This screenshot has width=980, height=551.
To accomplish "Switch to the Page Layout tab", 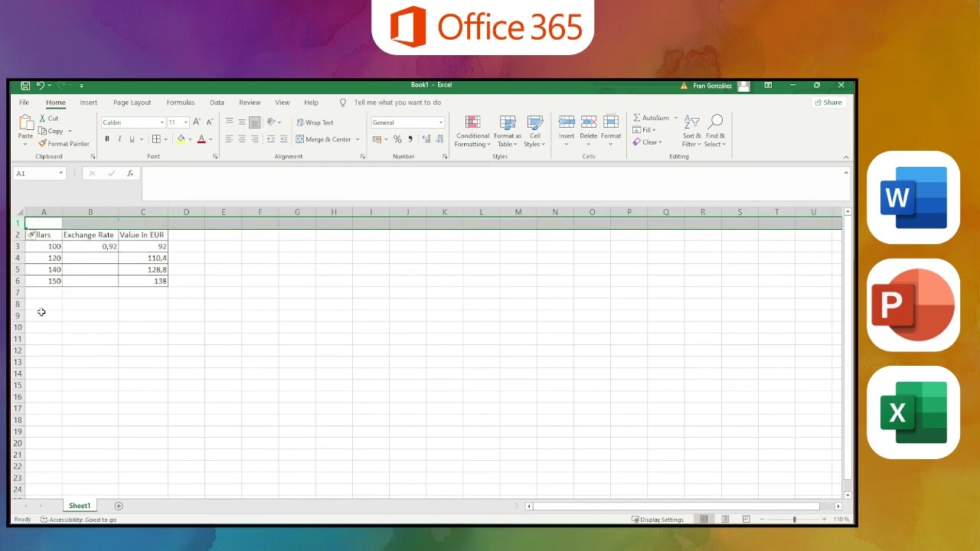I will click(132, 103).
